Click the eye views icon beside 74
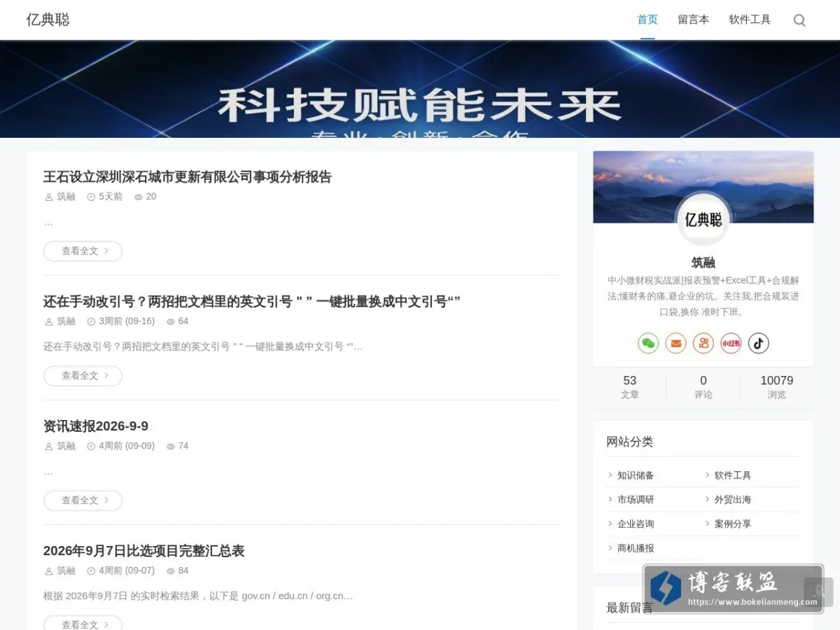 pos(171,447)
